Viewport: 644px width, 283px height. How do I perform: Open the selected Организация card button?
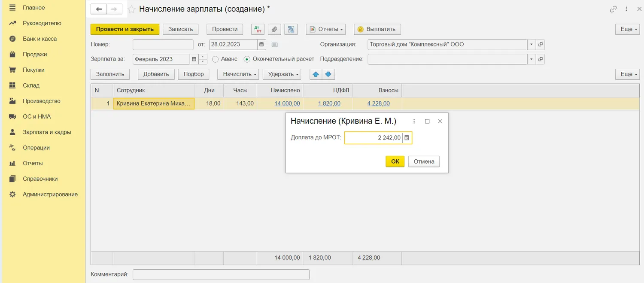[541, 44]
